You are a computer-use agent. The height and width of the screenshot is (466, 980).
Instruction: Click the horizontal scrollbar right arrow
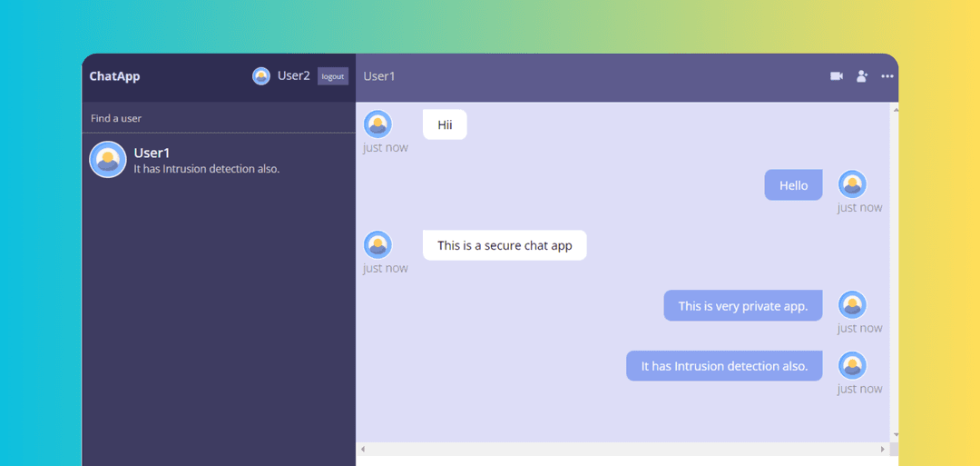[x=882, y=449]
